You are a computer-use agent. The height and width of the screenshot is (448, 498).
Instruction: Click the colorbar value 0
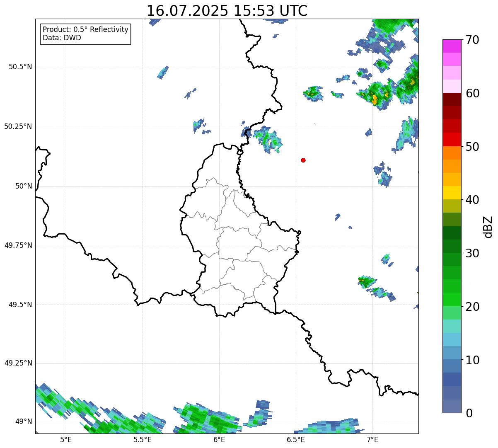[x=469, y=413]
